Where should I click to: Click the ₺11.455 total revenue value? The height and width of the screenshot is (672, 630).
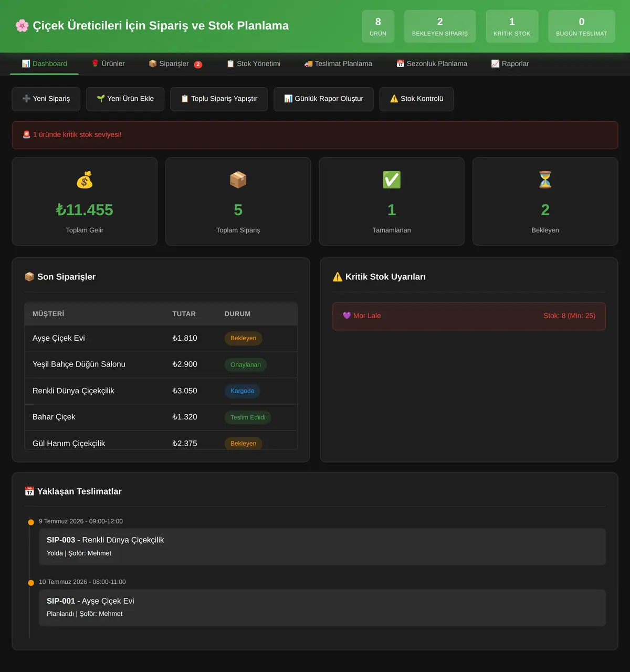click(85, 210)
